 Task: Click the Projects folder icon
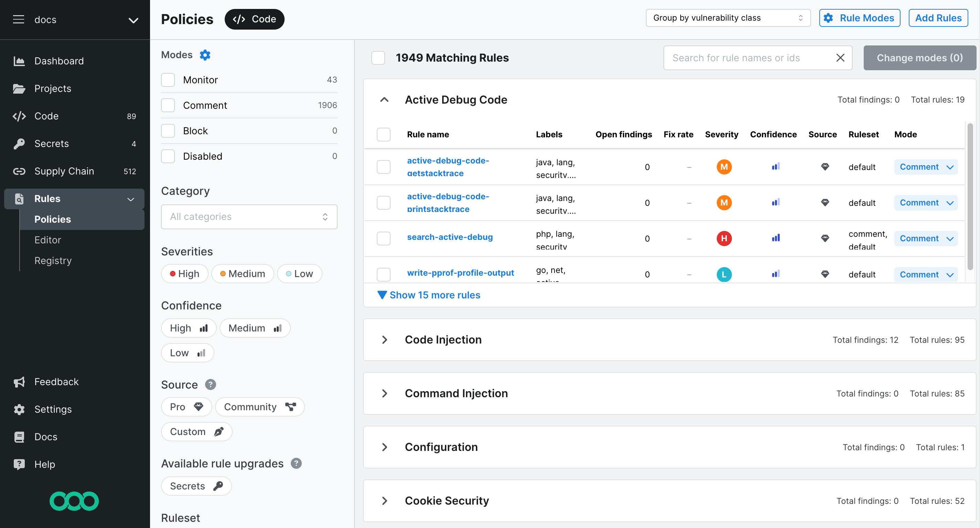point(19,88)
